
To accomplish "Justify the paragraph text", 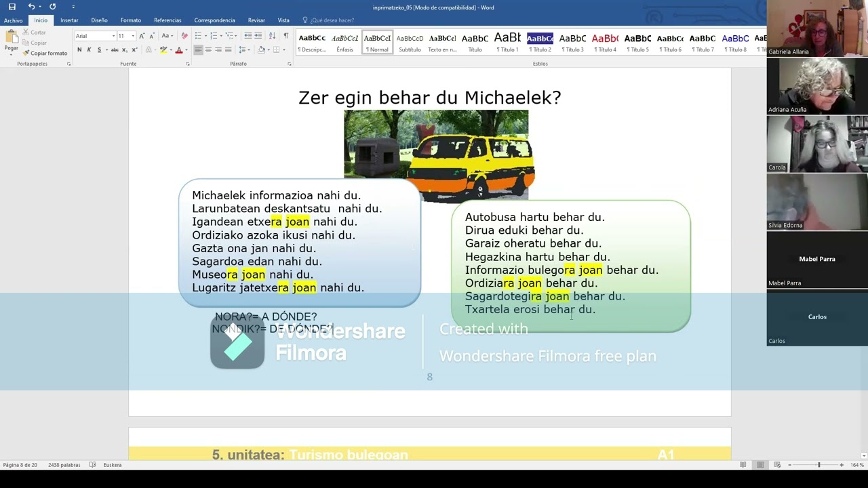I will 228,50.
